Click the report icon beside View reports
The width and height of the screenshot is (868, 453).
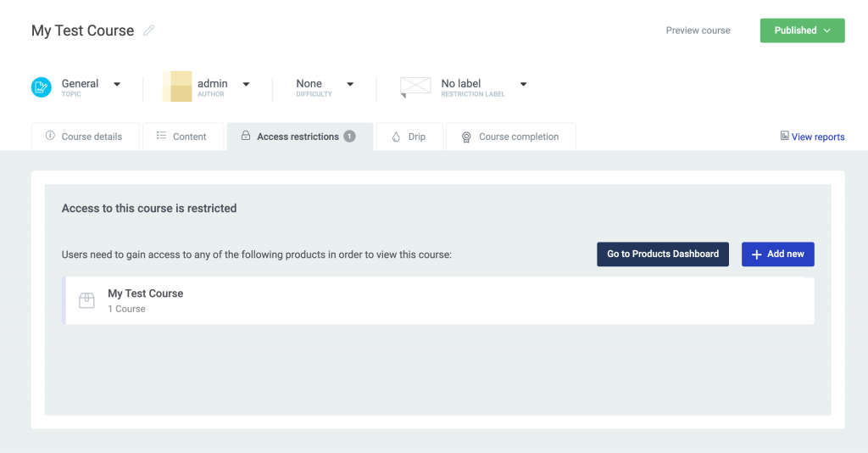click(785, 136)
